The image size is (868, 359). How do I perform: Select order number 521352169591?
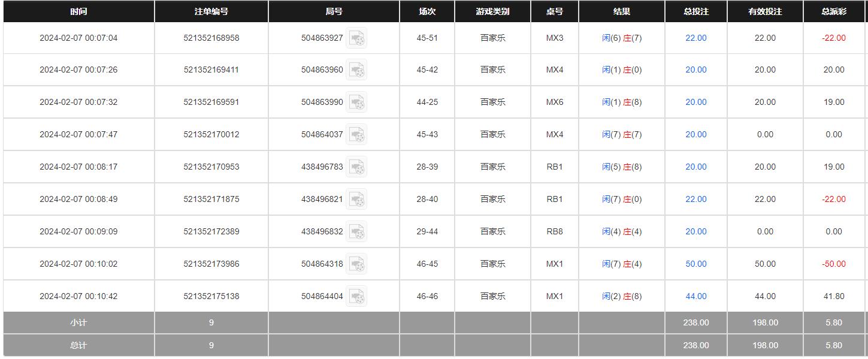(211, 102)
